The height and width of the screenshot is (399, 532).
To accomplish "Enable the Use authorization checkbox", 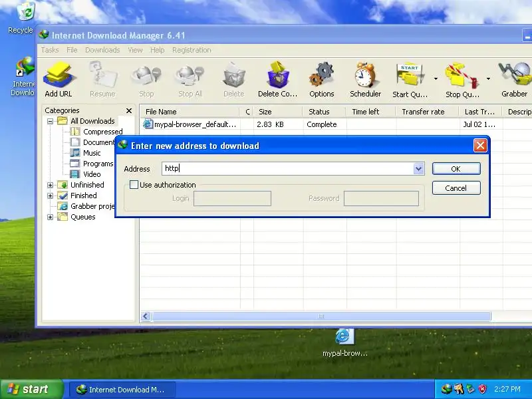I will [x=134, y=185].
